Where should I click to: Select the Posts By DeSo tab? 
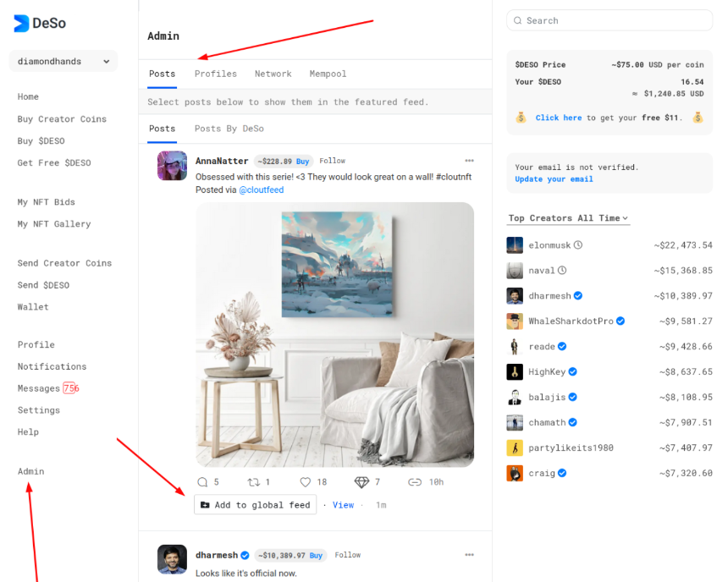pos(229,129)
